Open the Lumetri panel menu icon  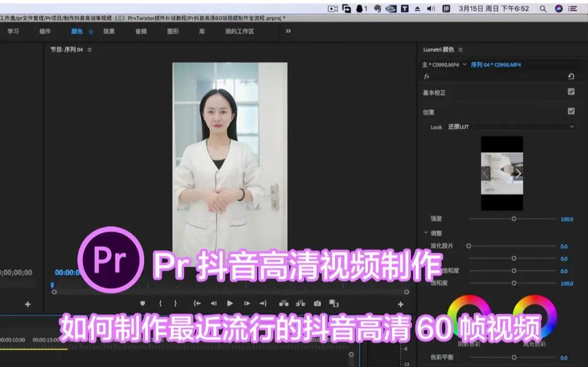pyautogui.click(x=461, y=50)
